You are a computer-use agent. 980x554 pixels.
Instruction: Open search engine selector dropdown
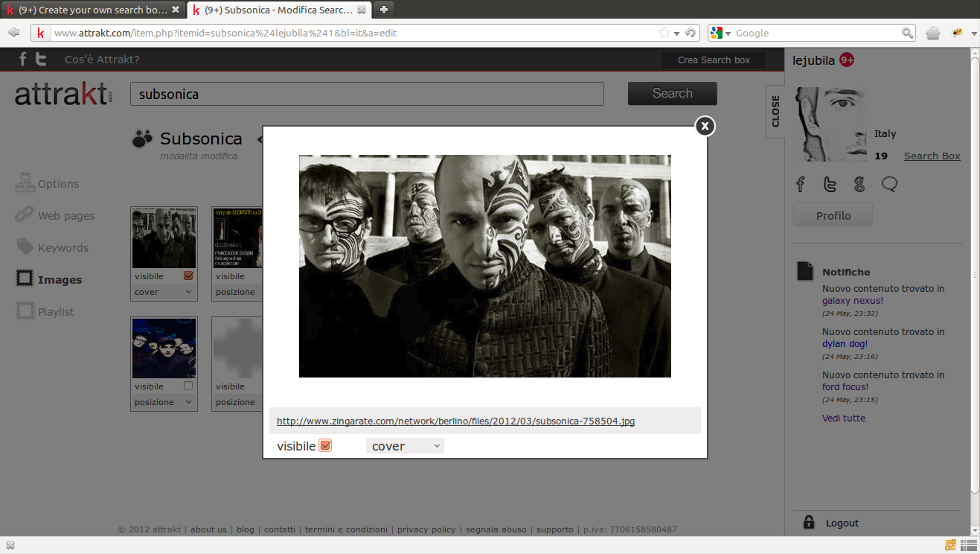tap(721, 33)
